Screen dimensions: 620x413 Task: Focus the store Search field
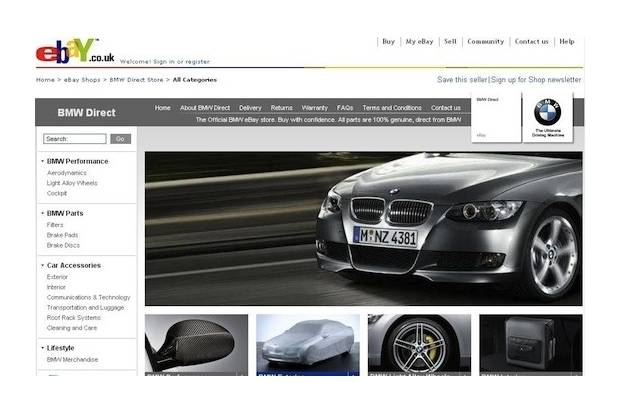pos(75,139)
